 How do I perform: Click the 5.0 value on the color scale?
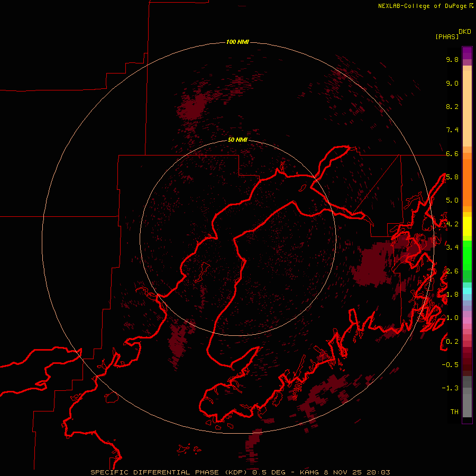pyautogui.click(x=452, y=200)
